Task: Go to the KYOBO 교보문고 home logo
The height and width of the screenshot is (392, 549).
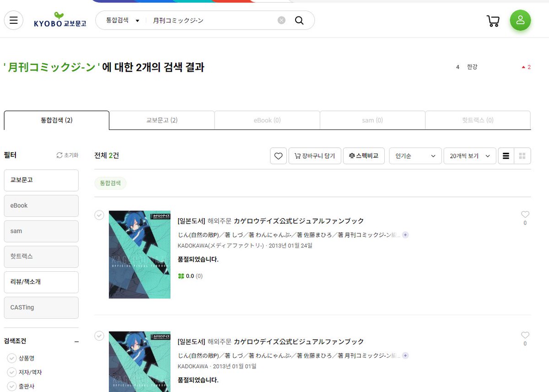Action: click(60, 20)
